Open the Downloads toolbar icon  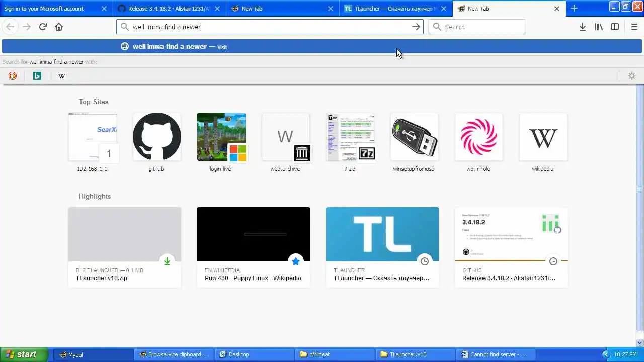point(582,27)
